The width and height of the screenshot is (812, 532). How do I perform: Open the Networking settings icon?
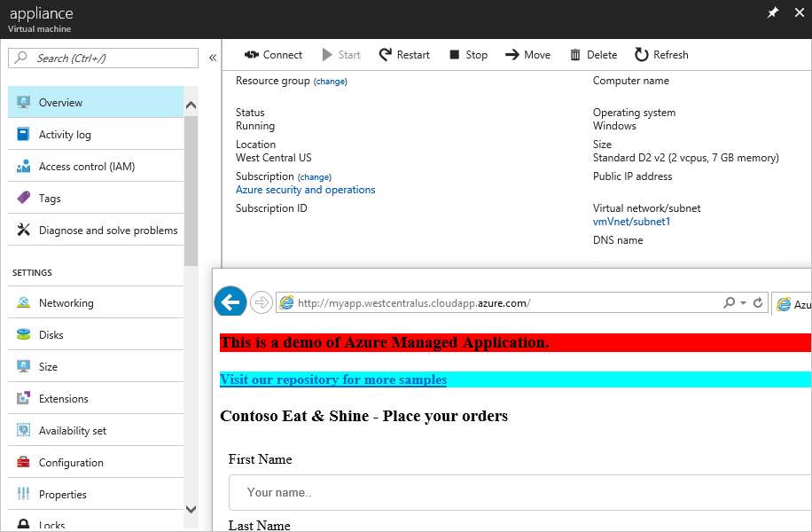click(x=24, y=301)
